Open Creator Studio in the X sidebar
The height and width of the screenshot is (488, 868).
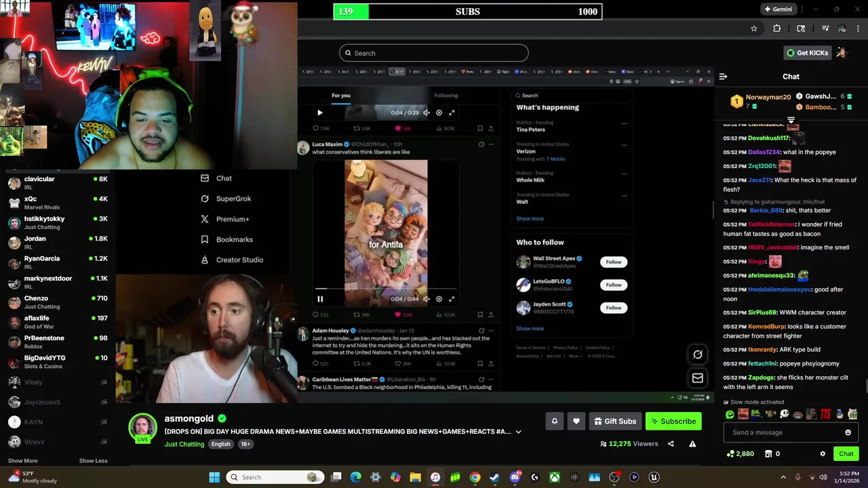(232, 260)
